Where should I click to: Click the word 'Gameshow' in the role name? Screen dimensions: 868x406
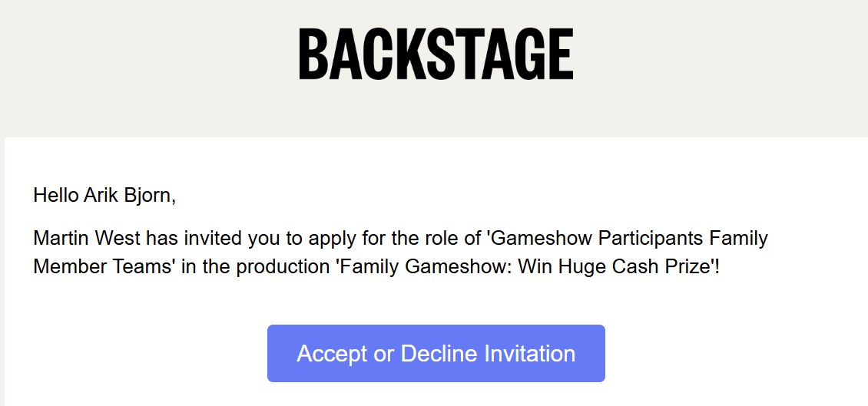point(540,239)
